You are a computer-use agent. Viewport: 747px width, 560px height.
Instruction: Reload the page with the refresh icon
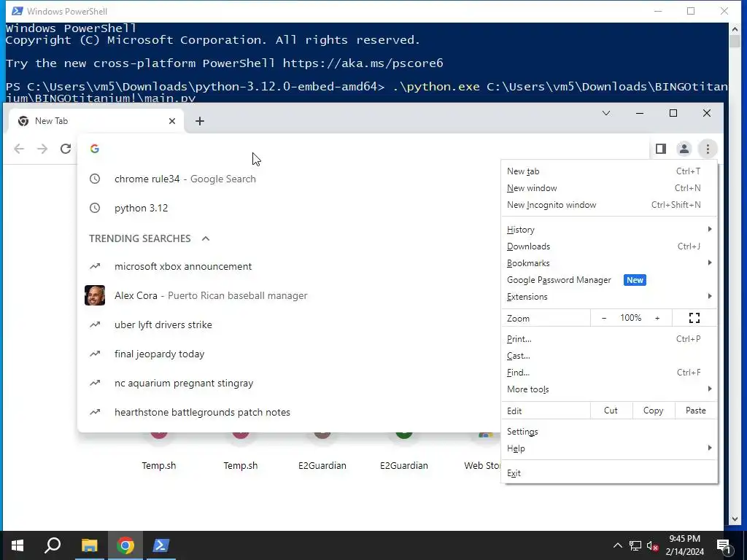pyautogui.click(x=66, y=149)
